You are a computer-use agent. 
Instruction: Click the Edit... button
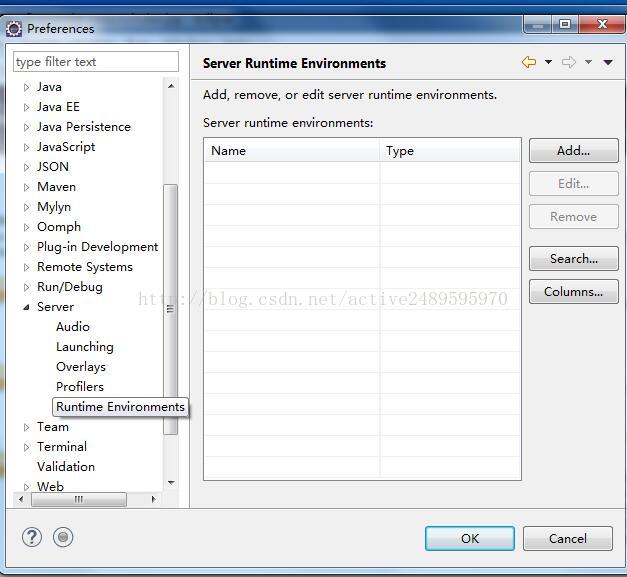(573, 184)
